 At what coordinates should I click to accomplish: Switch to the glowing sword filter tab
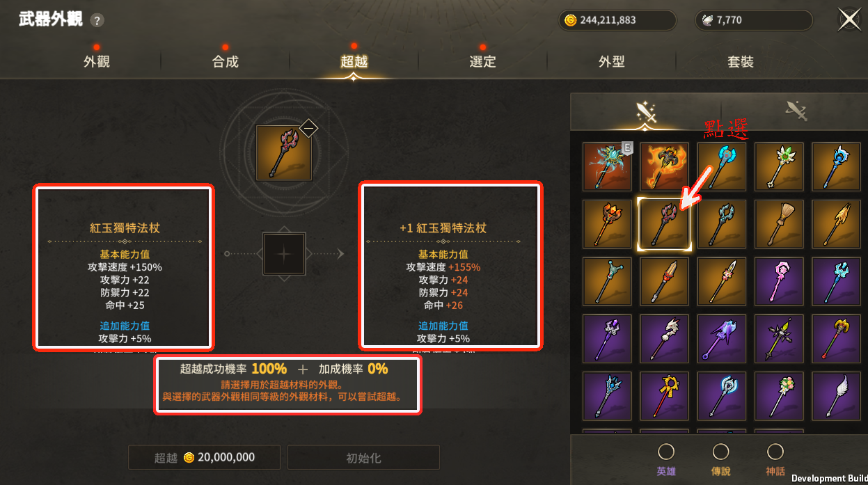point(647,111)
